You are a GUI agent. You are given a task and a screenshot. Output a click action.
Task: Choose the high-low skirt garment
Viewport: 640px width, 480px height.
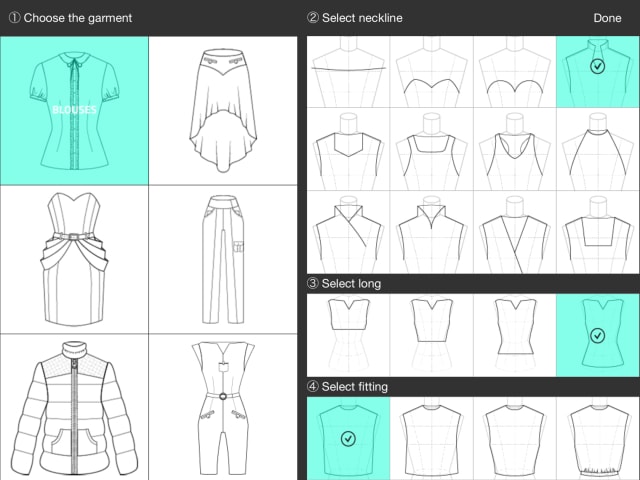[223, 111]
